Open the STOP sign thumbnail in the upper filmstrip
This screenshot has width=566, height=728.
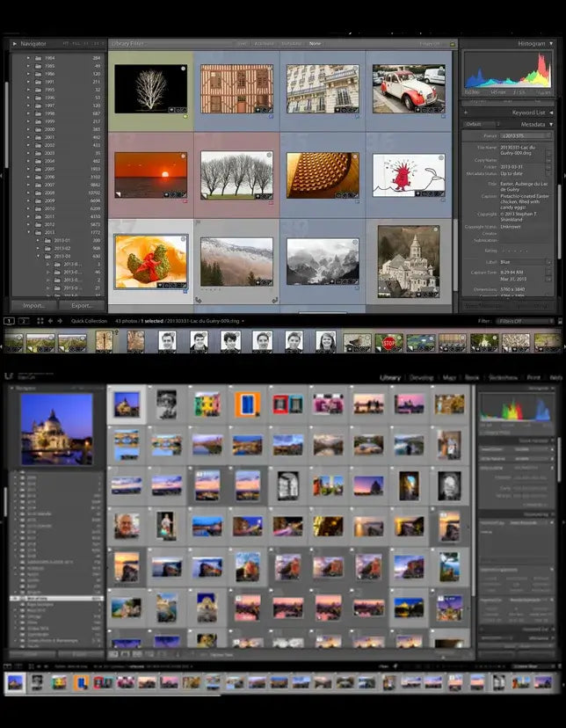pos(388,343)
